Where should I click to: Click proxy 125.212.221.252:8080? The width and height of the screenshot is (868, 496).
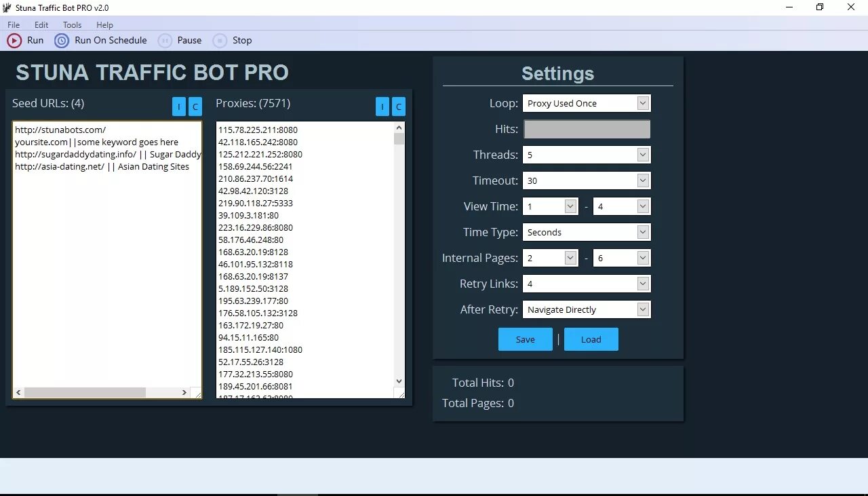(260, 154)
